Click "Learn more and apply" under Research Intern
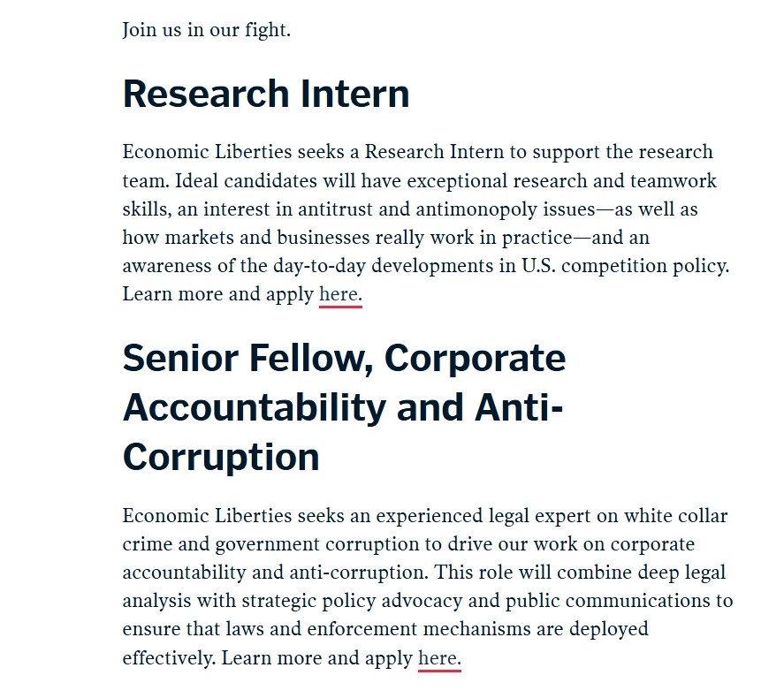 coord(218,294)
